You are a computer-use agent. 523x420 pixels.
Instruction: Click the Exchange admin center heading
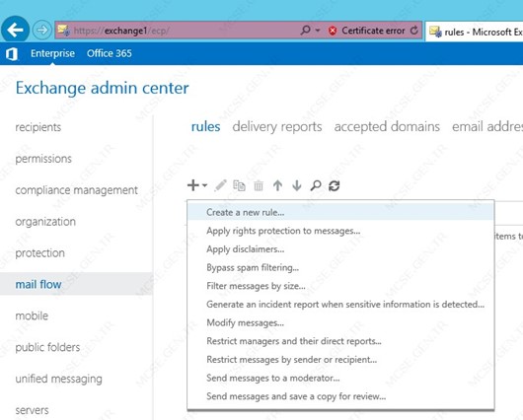pos(102,88)
